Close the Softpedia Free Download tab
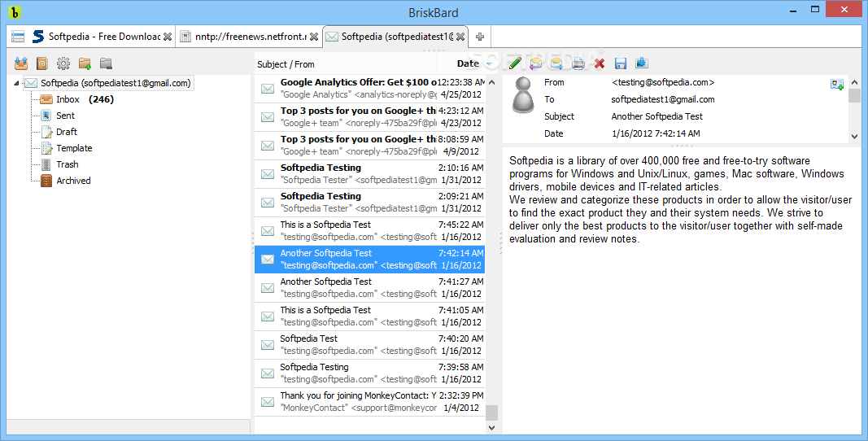 [x=168, y=37]
